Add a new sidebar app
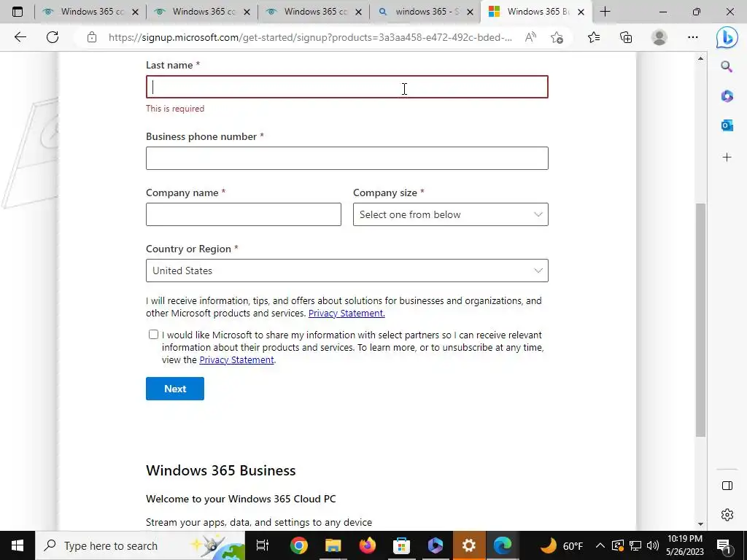This screenshot has width=747, height=560. [x=727, y=157]
